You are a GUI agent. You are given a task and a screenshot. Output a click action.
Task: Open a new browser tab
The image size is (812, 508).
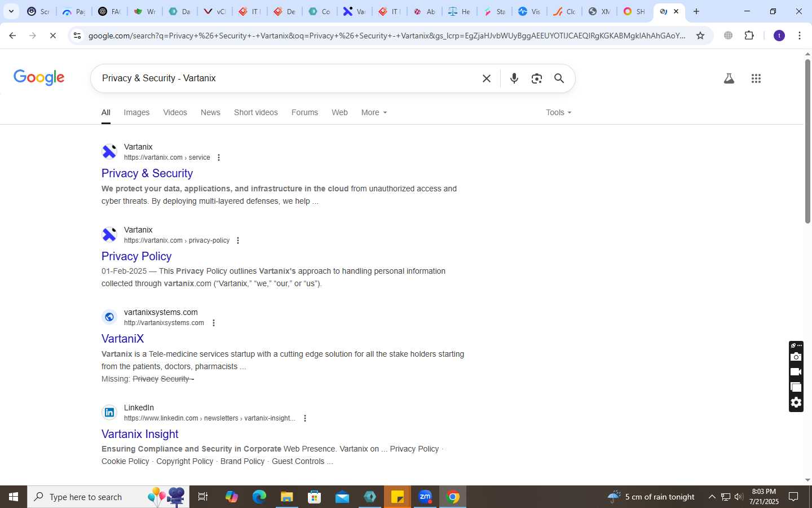click(696, 11)
